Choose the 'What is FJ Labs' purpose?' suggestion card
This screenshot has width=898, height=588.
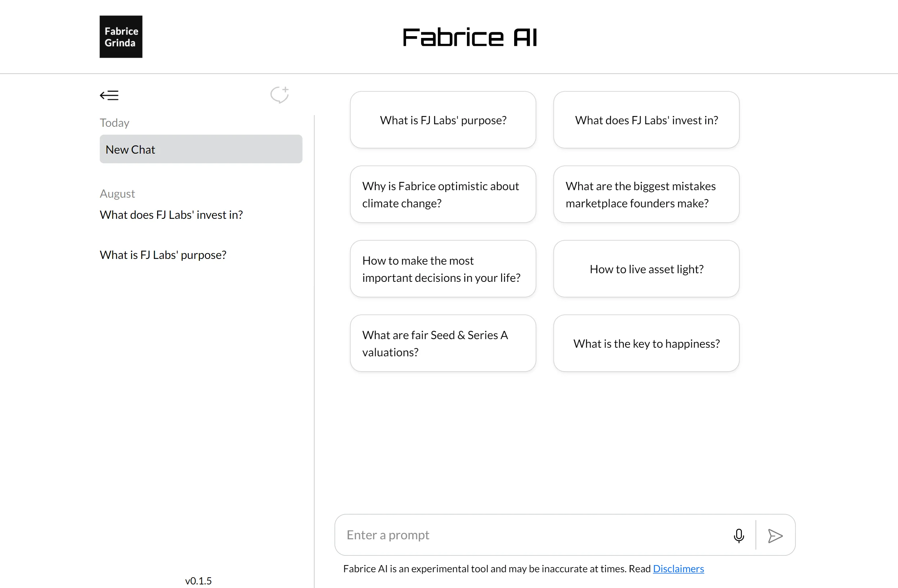[443, 120]
